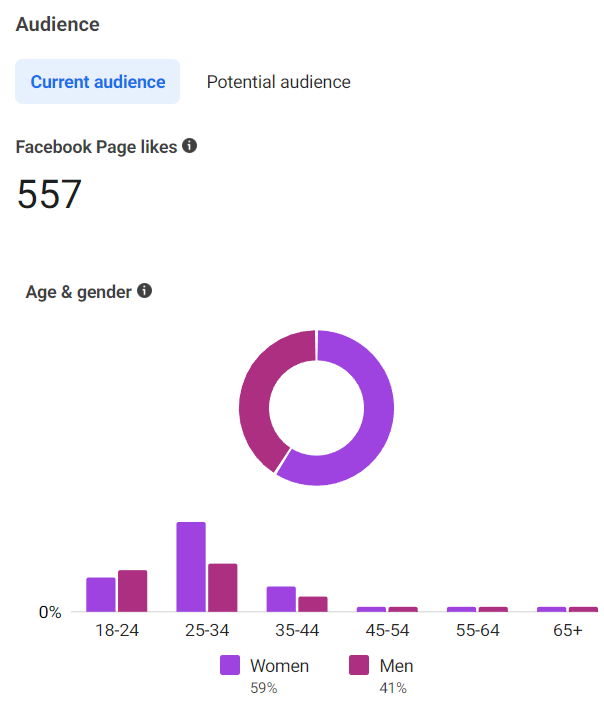Click the 41% men percentage
Viewport: 604px width, 719px height.
tap(393, 688)
